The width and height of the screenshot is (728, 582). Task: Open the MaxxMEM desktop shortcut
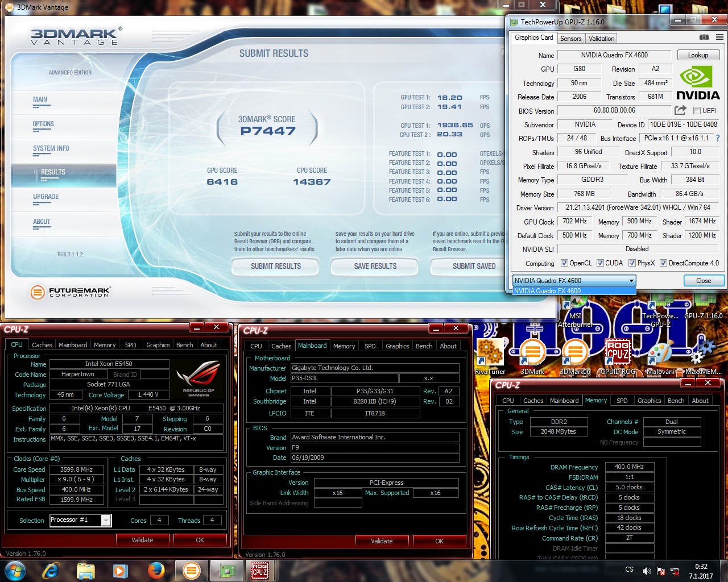[x=703, y=356]
